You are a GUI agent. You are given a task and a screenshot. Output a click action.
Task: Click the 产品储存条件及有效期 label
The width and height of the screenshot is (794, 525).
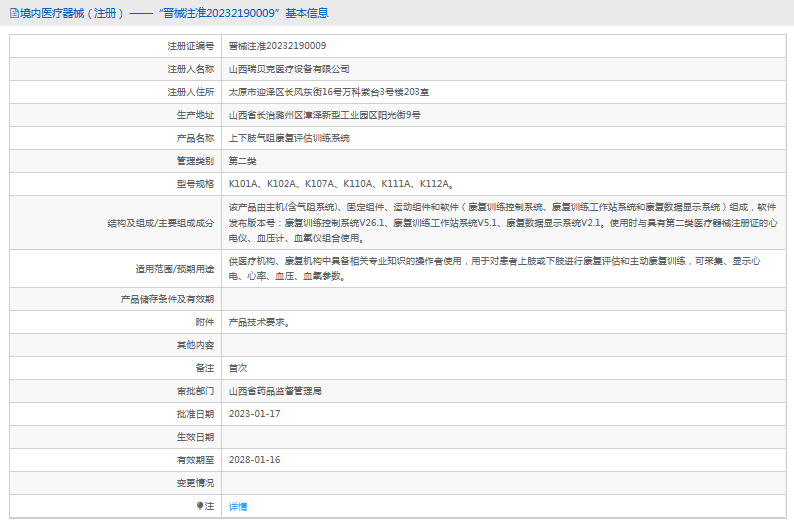coord(167,299)
